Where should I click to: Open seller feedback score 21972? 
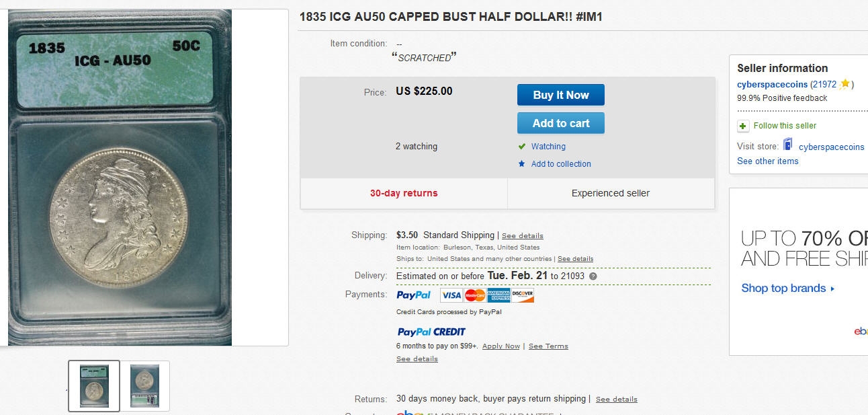coord(824,85)
